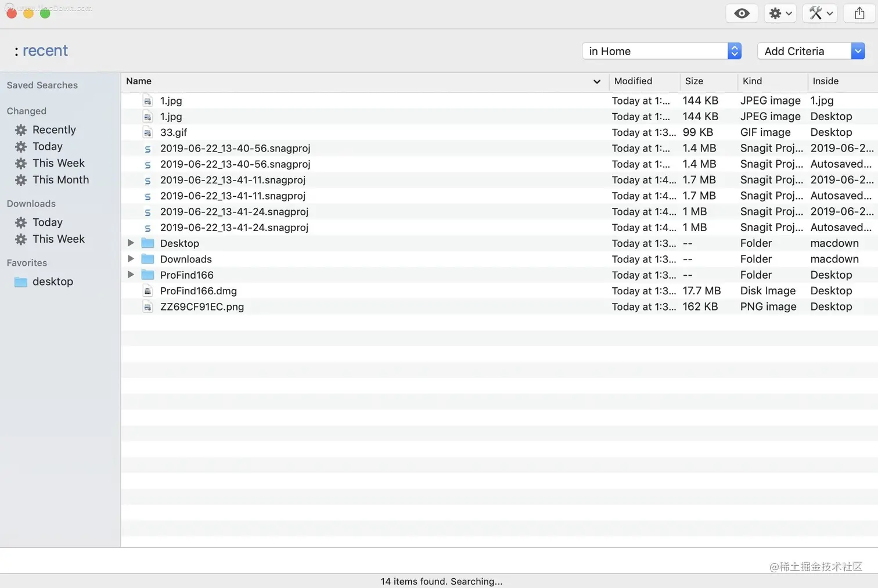Select This Week under Changed

59,163
